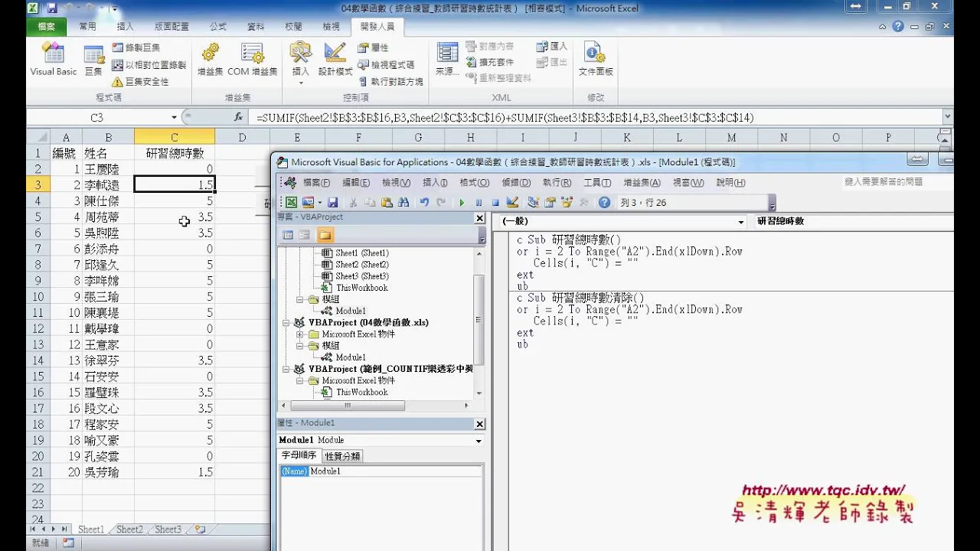Open the Visual Basic editor from the ribbon

(x=54, y=60)
